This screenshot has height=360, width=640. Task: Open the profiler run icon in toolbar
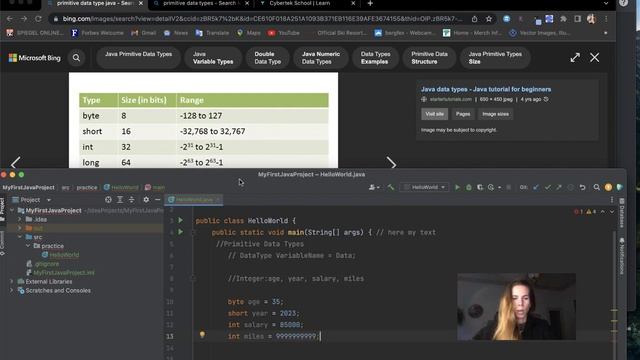(491, 187)
